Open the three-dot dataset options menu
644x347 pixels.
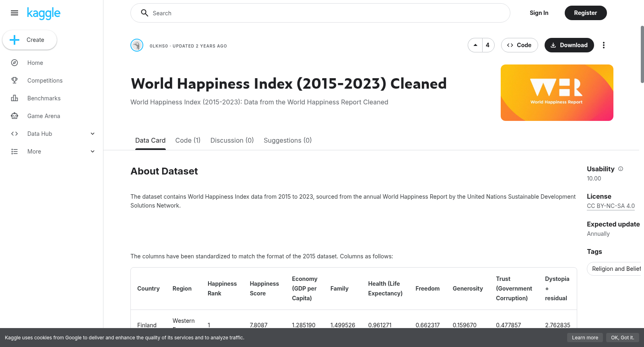[603, 45]
